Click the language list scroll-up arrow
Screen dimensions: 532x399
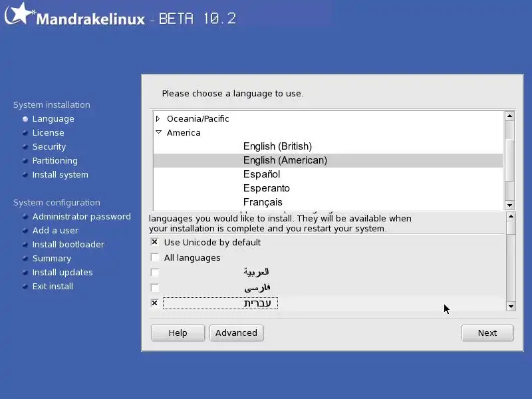pos(509,116)
